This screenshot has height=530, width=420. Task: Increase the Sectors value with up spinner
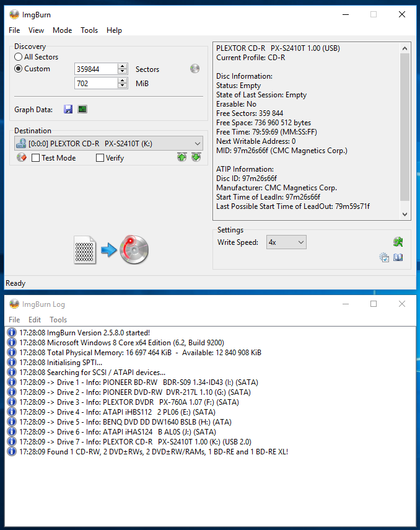123,66
